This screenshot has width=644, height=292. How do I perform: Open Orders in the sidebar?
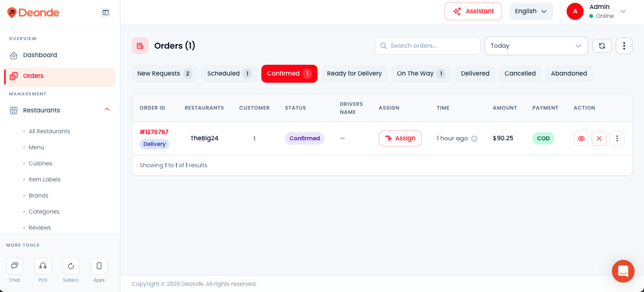tap(59, 76)
